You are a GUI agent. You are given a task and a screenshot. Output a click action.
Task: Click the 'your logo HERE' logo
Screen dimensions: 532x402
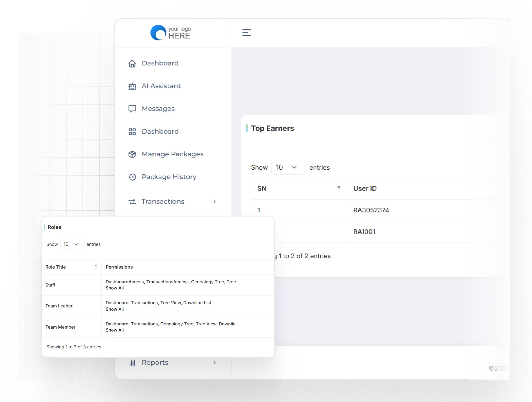170,33
